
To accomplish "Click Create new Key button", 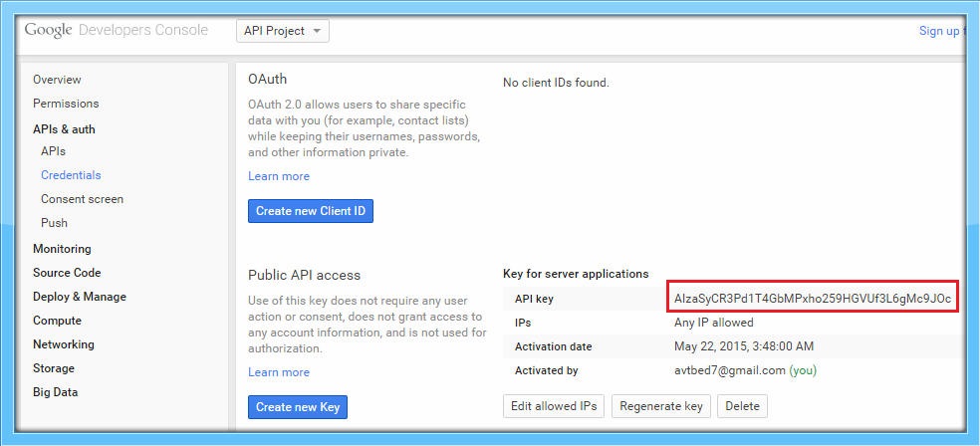I will click(x=298, y=407).
